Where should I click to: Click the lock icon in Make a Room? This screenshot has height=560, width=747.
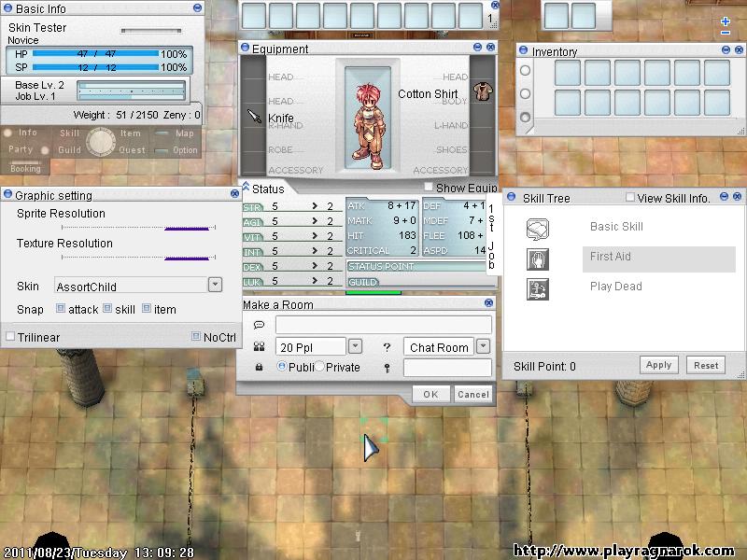259,367
